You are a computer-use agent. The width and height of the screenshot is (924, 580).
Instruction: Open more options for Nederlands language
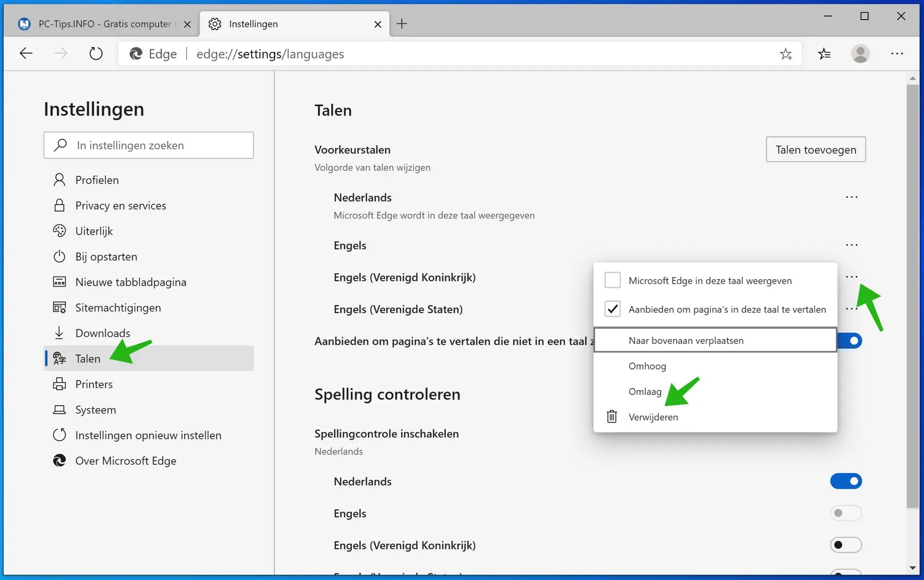coord(851,197)
